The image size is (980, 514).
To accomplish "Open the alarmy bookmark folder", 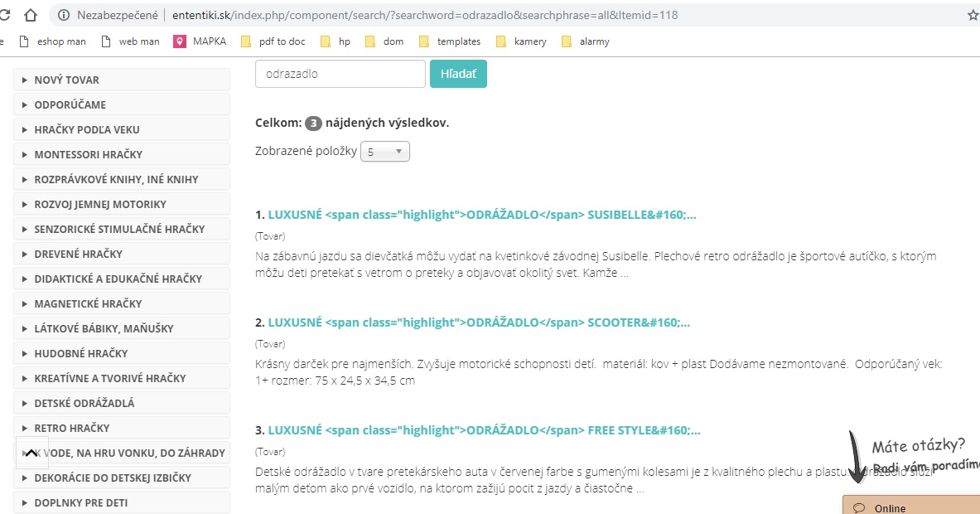I will (586, 41).
